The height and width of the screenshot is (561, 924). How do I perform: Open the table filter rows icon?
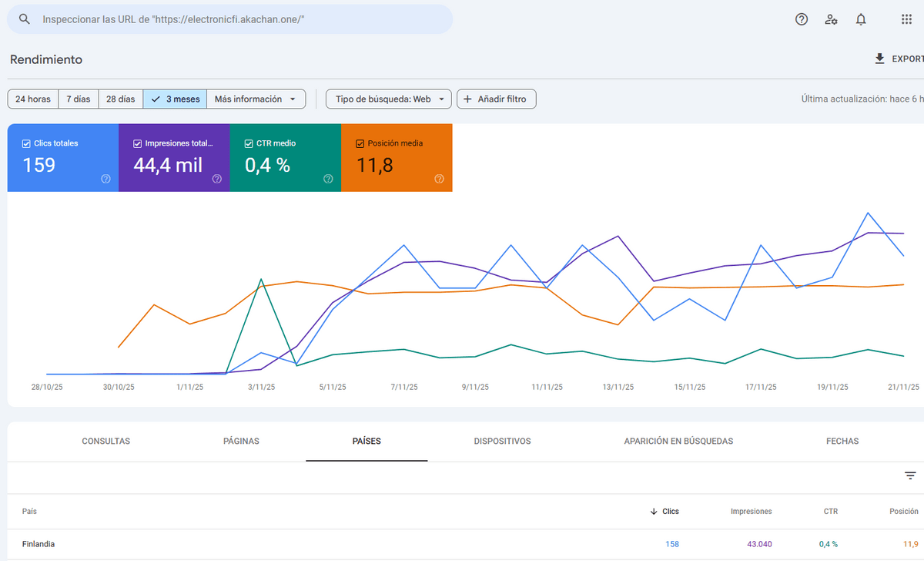pos(910,475)
